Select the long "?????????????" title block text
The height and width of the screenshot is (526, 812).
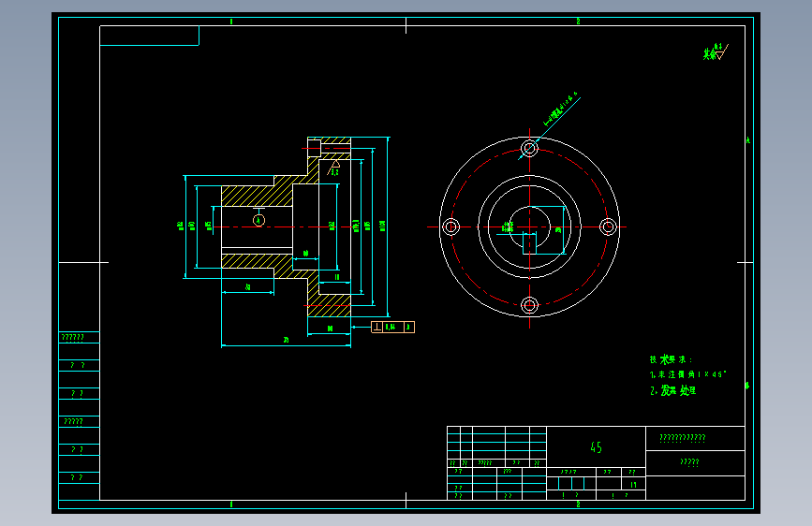(683, 438)
